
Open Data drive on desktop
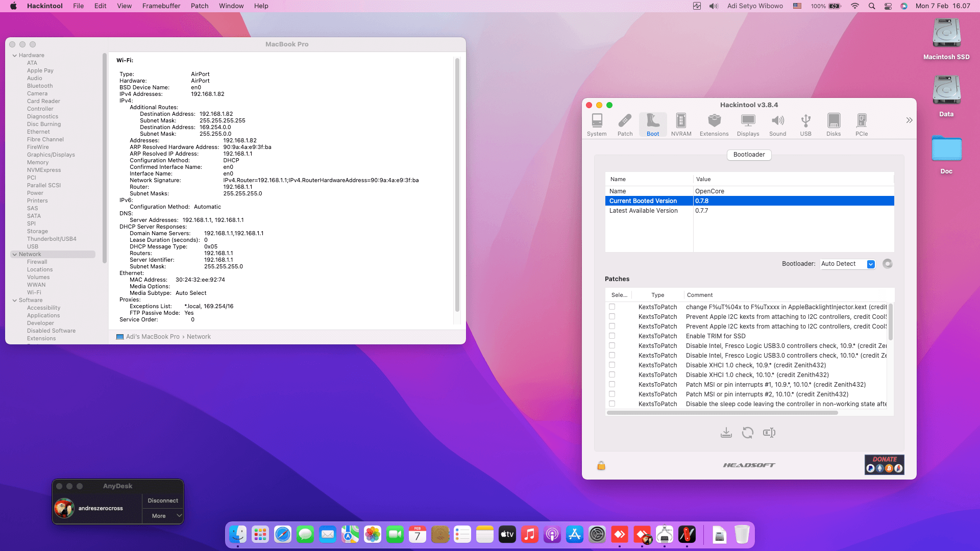[x=946, y=97]
